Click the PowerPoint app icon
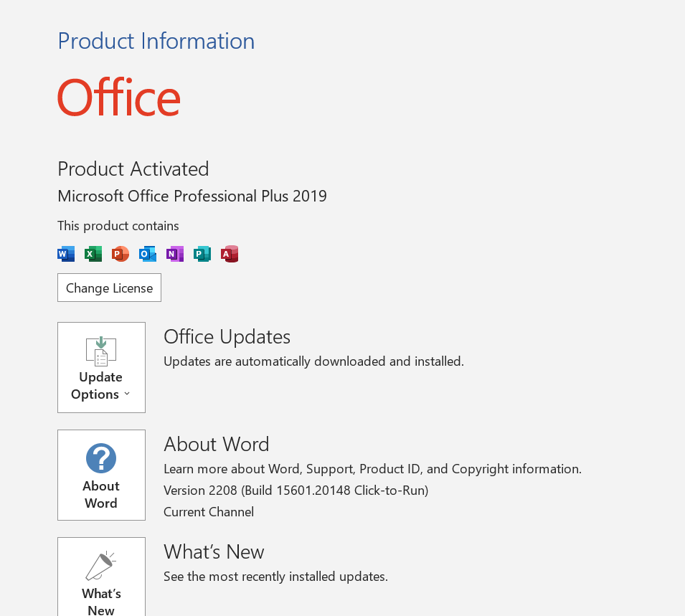685x616 pixels. coord(120,253)
